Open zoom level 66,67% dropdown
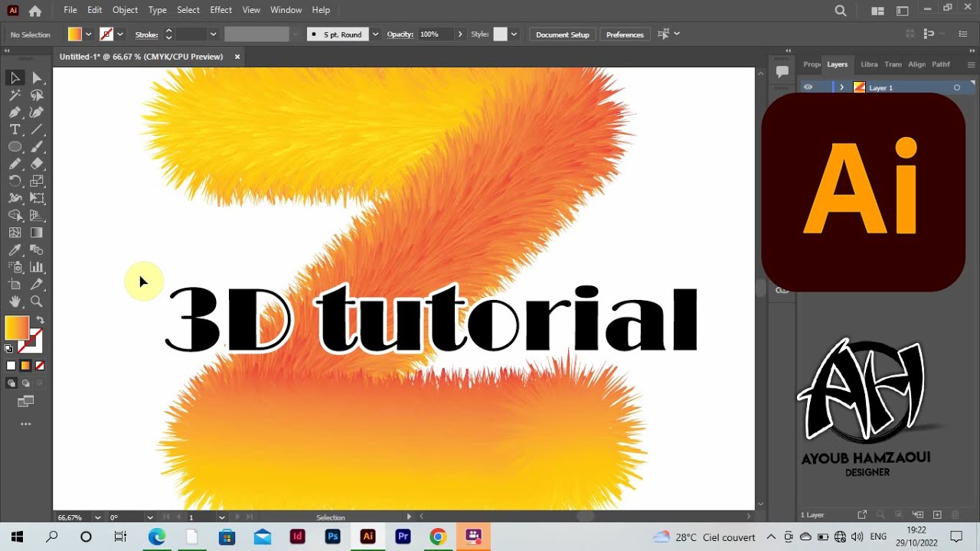 (x=97, y=517)
